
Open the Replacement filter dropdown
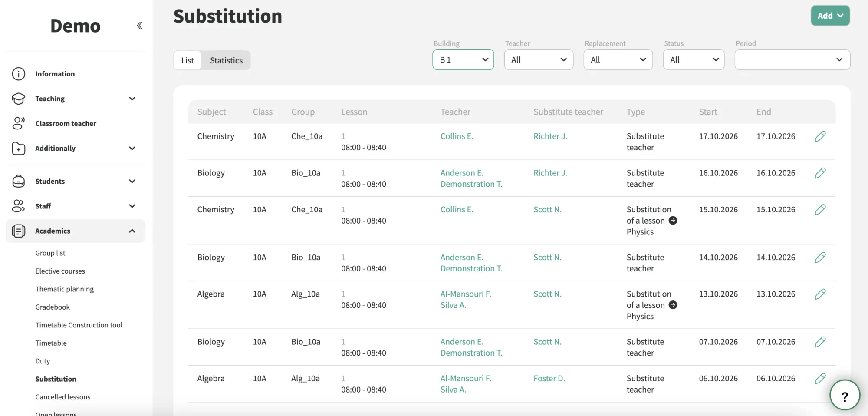pyautogui.click(x=618, y=59)
